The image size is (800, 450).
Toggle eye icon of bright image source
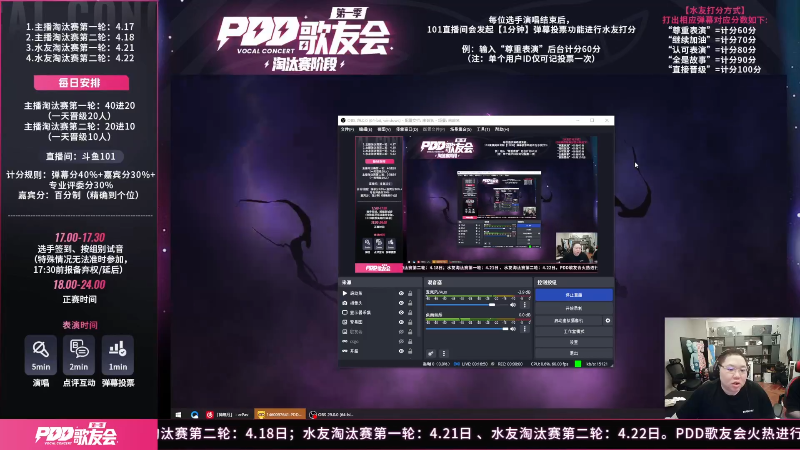(401, 322)
